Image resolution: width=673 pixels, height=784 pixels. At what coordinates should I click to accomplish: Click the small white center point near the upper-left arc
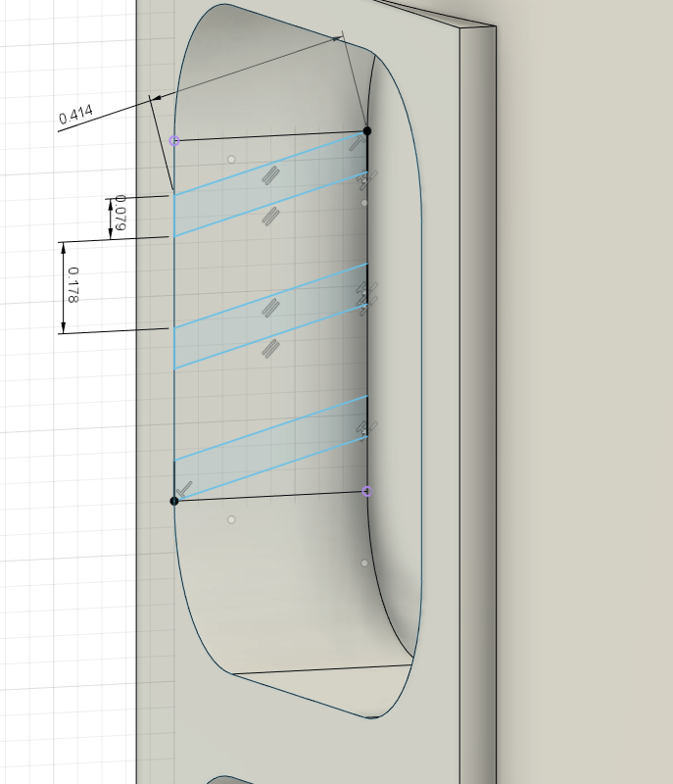coord(231,159)
